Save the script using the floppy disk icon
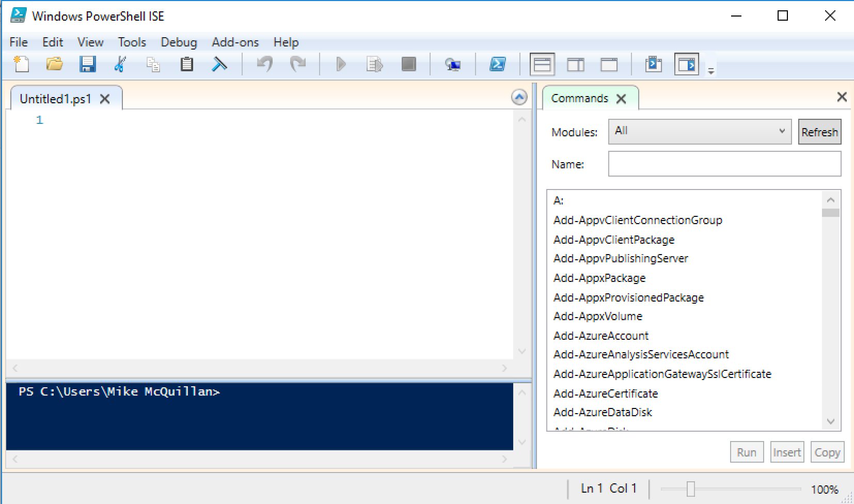Screen dimensions: 854x504 coord(87,65)
